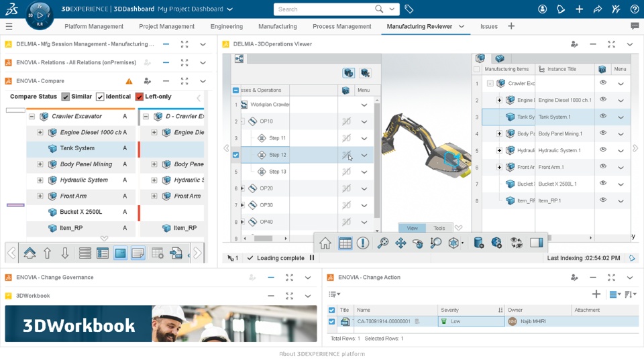Image resolution: width=644 pixels, height=362 pixels.
Task: Click the operations list horizontal scrollbar
Action: point(263,238)
